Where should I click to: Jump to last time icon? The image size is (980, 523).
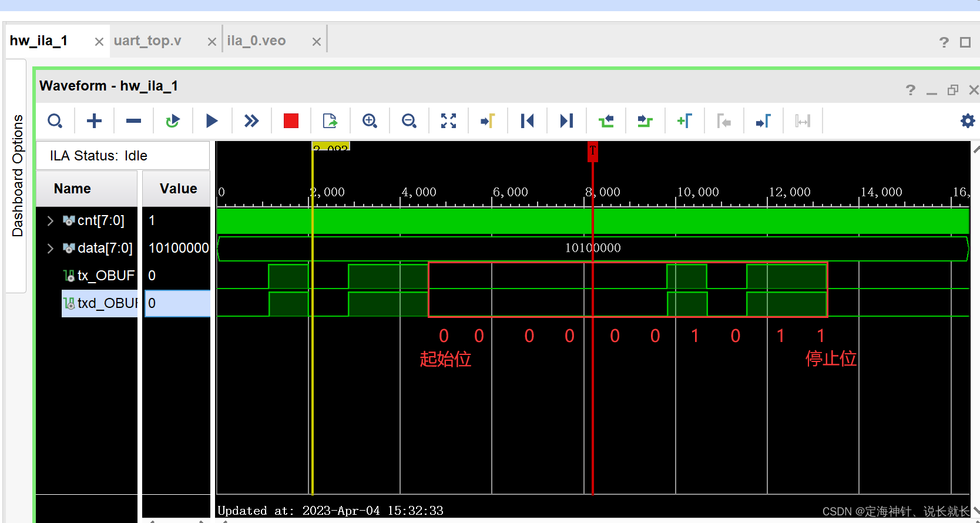pos(566,121)
